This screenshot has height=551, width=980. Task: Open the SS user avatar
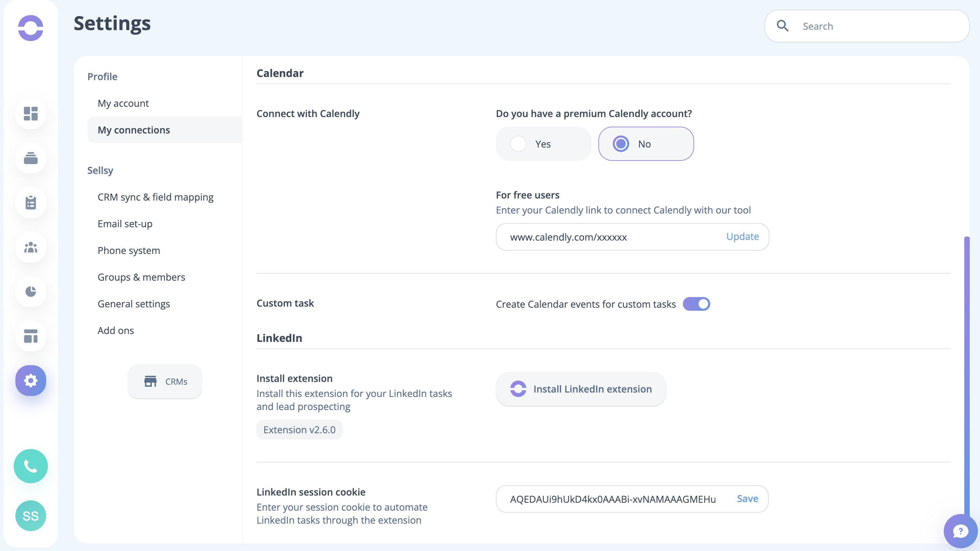click(31, 516)
